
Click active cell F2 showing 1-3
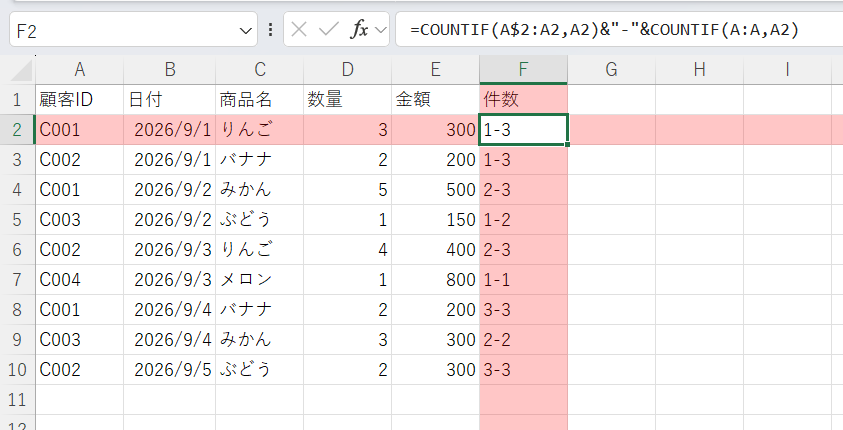(523, 130)
